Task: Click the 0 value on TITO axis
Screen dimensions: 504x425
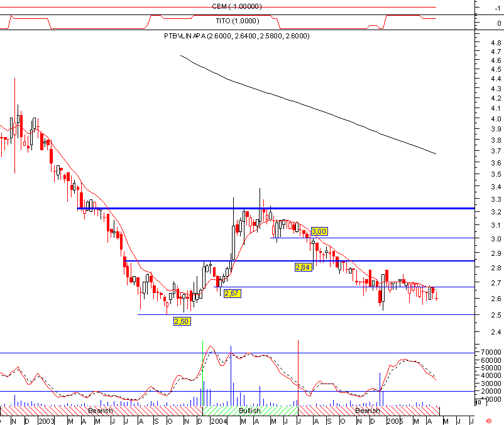Action: (499, 23)
